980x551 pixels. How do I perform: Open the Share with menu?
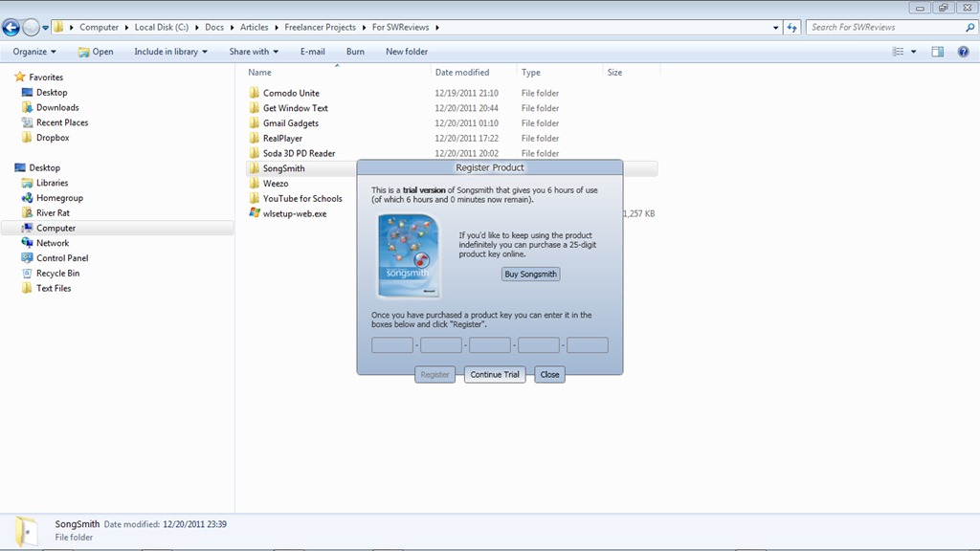[254, 52]
